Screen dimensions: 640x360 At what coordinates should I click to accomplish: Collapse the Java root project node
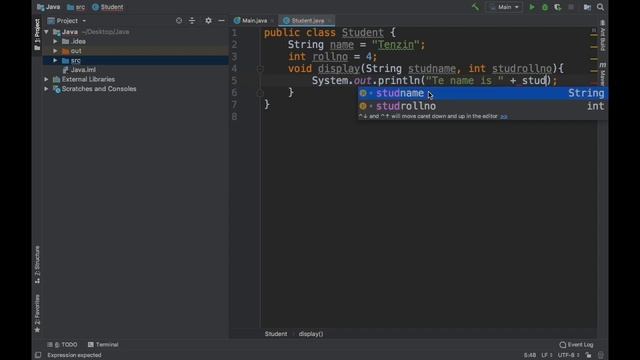(47, 32)
